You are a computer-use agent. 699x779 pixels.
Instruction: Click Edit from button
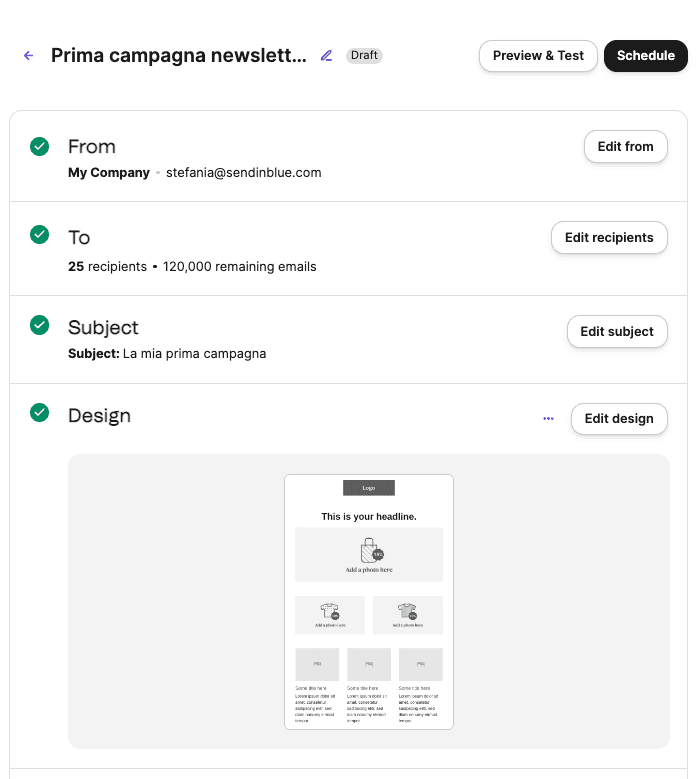click(625, 147)
